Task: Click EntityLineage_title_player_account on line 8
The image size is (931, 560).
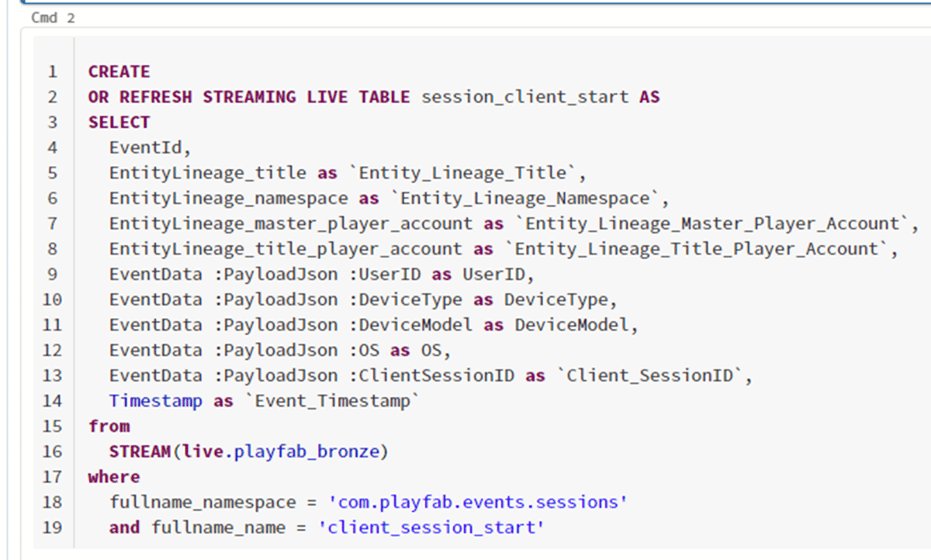Action: 286,249
